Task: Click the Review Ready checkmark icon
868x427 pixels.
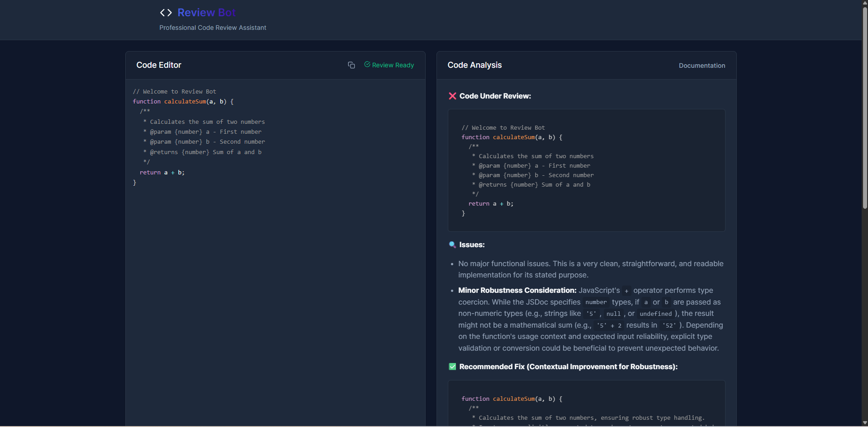Action: click(367, 65)
